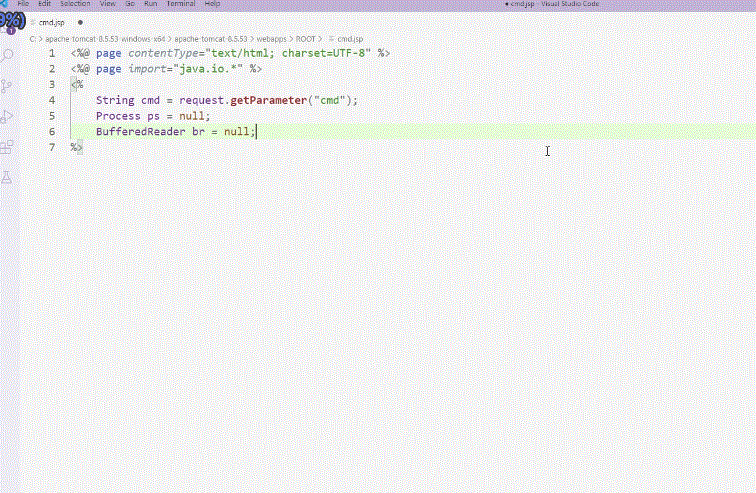
Task: Click line number 5 in gutter
Action: click(x=52, y=116)
